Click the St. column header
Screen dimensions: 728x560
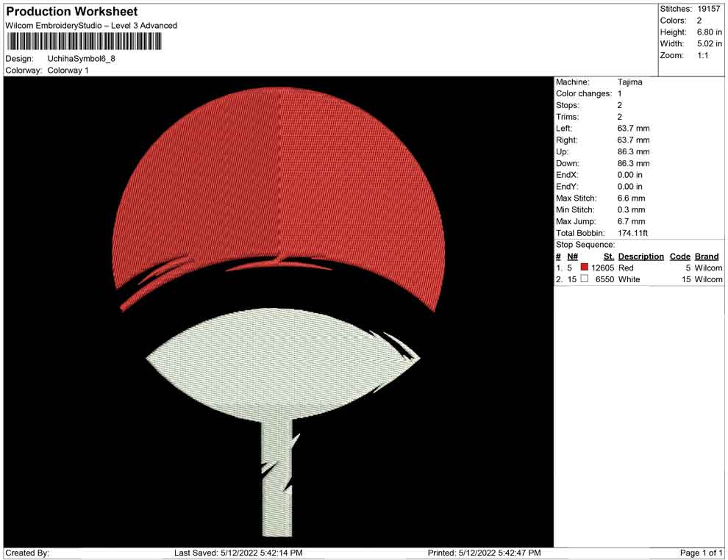(608, 256)
